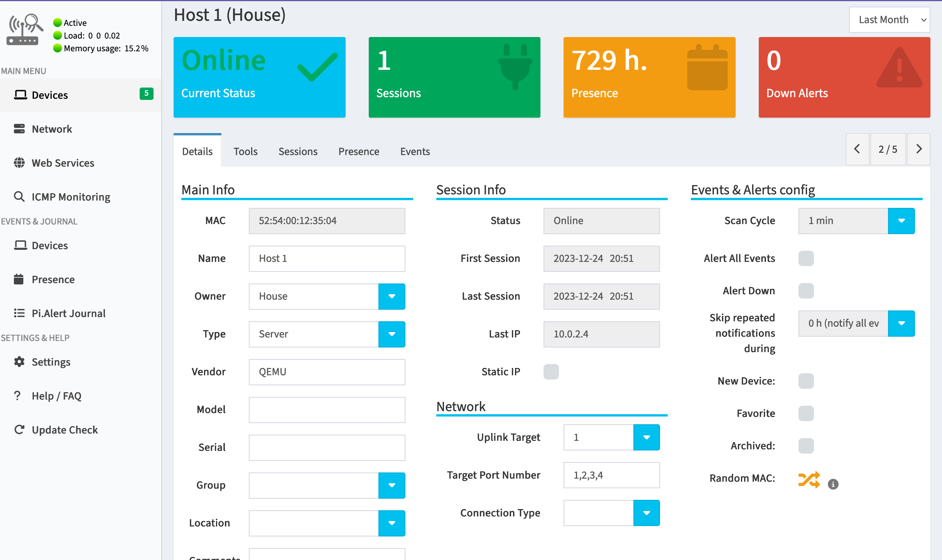Click the Web Services globe icon
This screenshot has width=942, height=560.
click(x=19, y=163)
